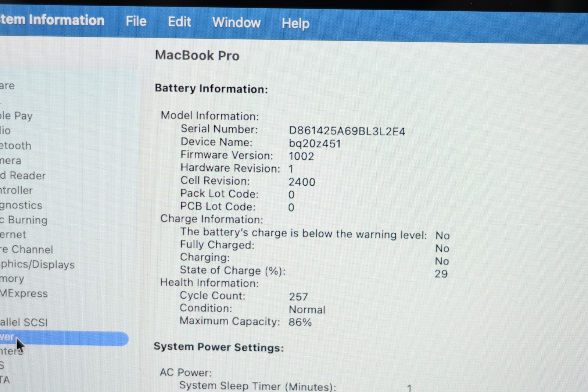This screenshot has height=392, width=588.
Task: Open the Edit menu
Action: pos(179,22)
